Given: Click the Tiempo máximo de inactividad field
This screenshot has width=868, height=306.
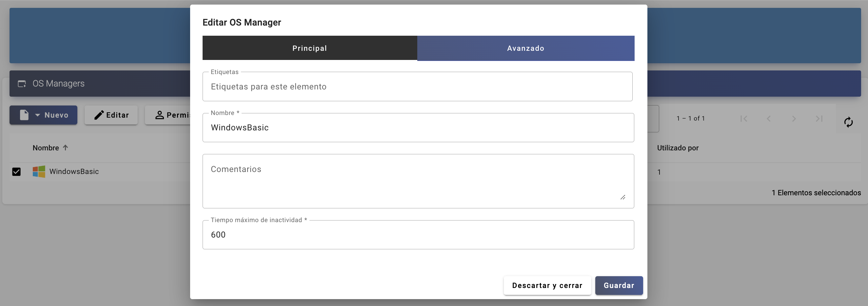Looking at the screenshot, I should pyautogui.click(x=418, y=235).
